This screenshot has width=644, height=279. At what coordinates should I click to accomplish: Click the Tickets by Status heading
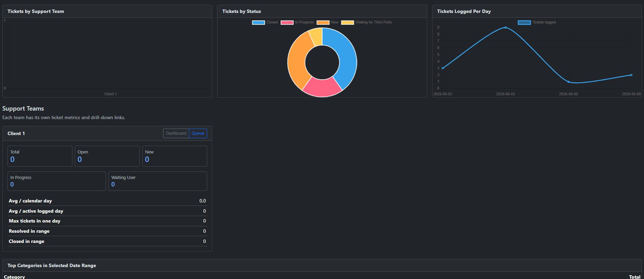tap(241, 11)
